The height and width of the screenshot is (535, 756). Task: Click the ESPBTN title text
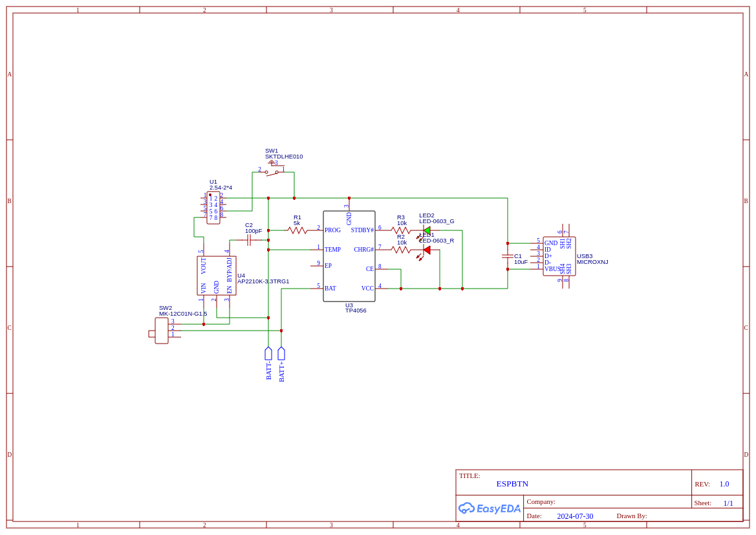click(x=513, y=484)
